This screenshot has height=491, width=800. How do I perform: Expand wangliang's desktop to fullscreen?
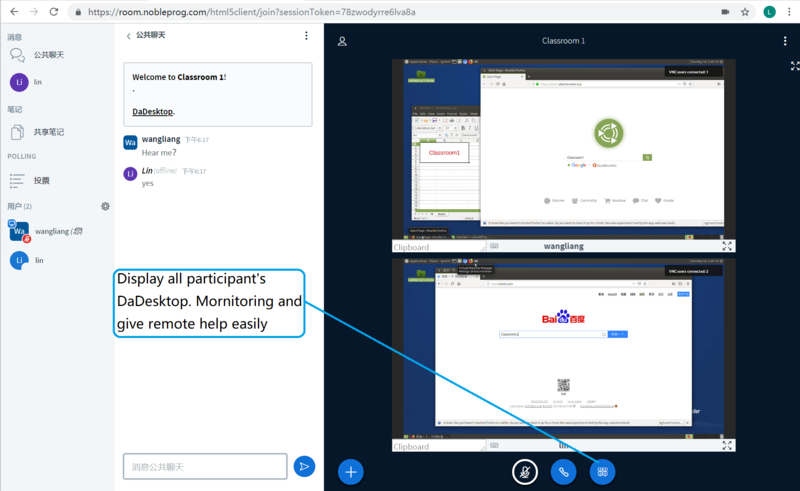click(x=727, y=246)
